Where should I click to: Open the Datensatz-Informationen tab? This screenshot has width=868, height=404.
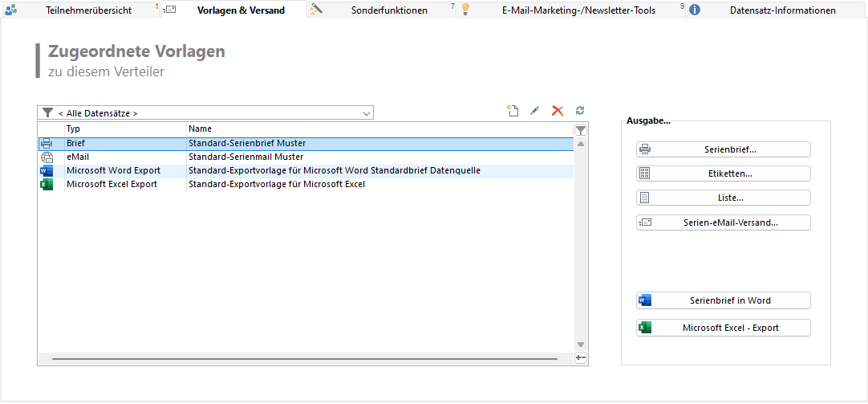click(782, 10)
